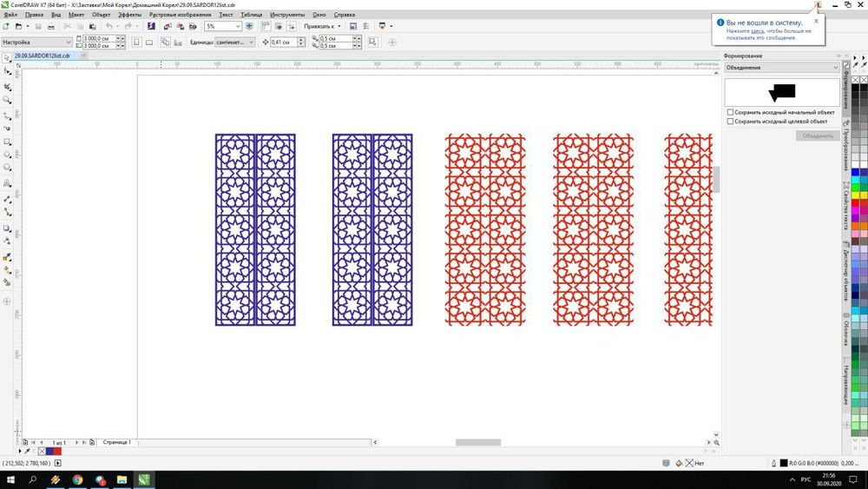Click the Open file icon

coord(18,26)
